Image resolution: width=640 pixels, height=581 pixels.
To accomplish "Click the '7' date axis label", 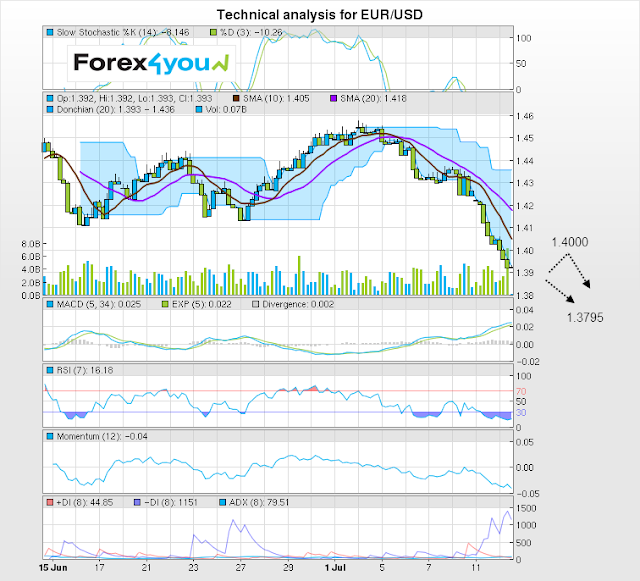I will point(429,568).
